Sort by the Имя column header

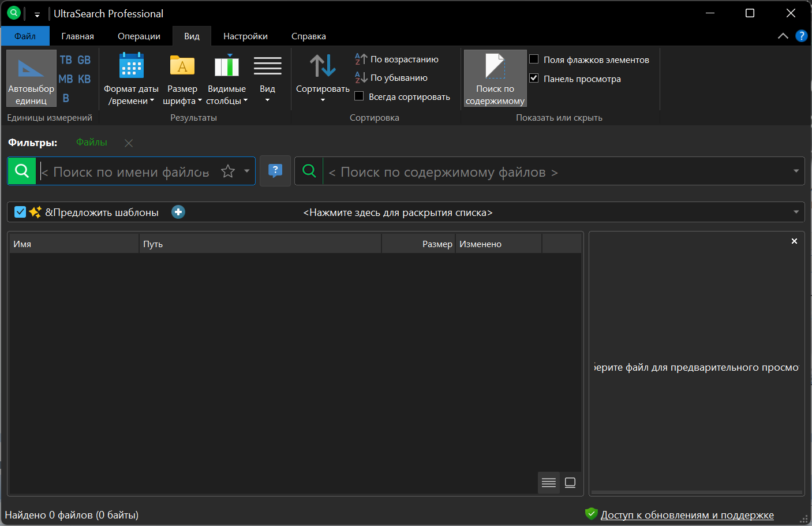(74, 244)
